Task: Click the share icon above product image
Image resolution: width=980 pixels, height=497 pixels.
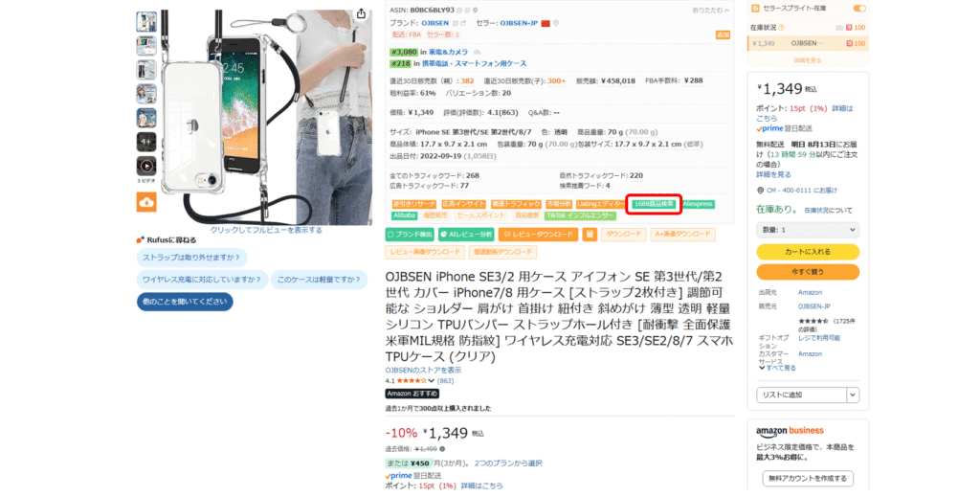Action: click(x=361, y=13)
